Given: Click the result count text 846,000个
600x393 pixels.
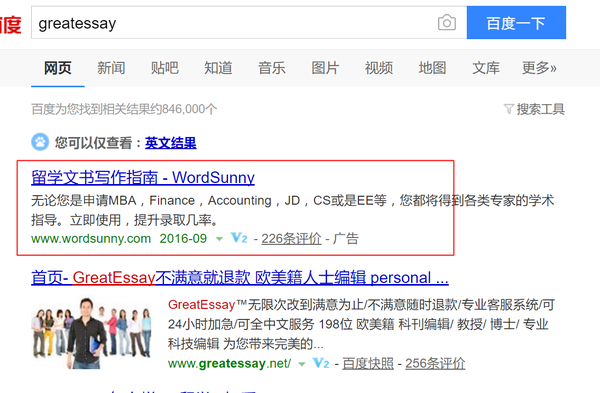Looking at the screenshot, I should pos(189,109).
